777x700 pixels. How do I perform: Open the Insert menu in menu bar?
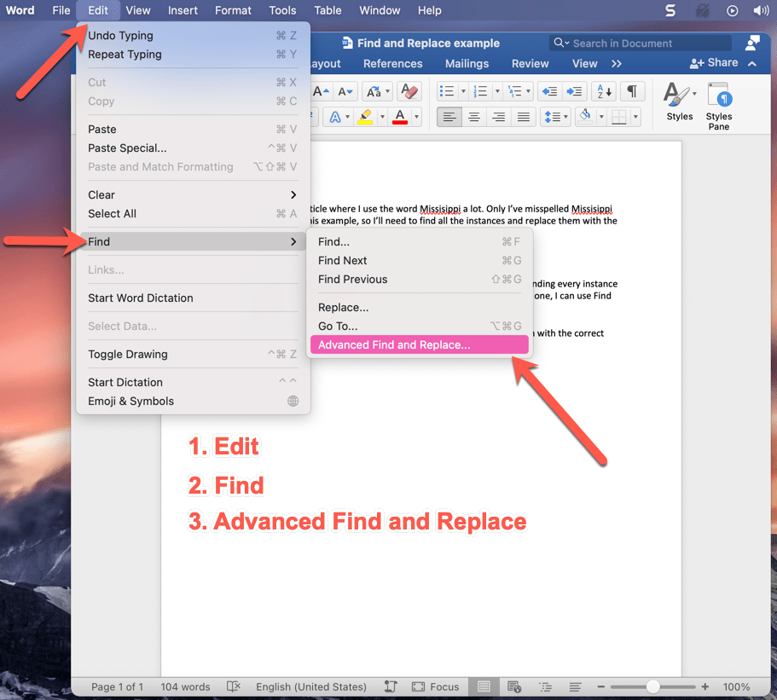click(183, 10)
